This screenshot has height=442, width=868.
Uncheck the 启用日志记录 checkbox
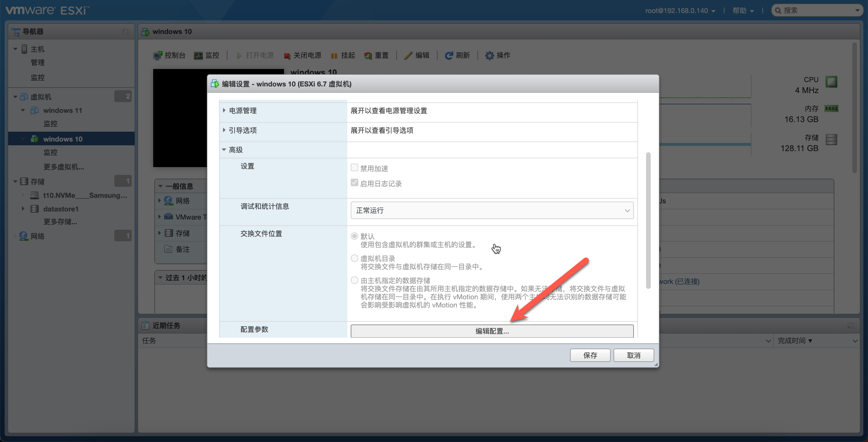coord(354,182)
